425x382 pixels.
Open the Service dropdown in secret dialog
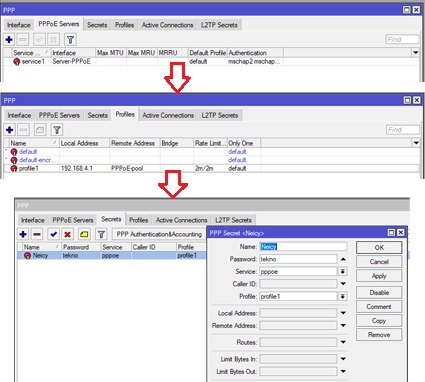[x=342, y=272]
